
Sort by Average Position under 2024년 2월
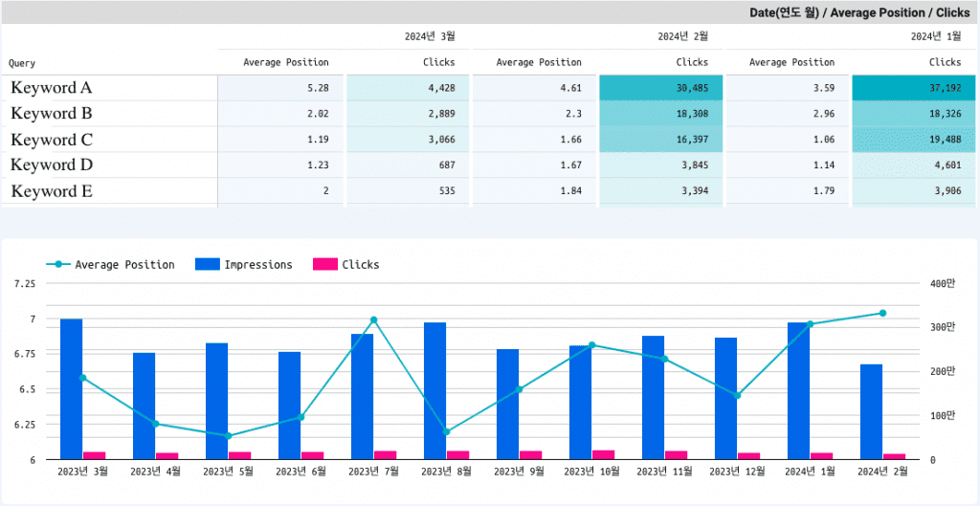tap(539, 62)
